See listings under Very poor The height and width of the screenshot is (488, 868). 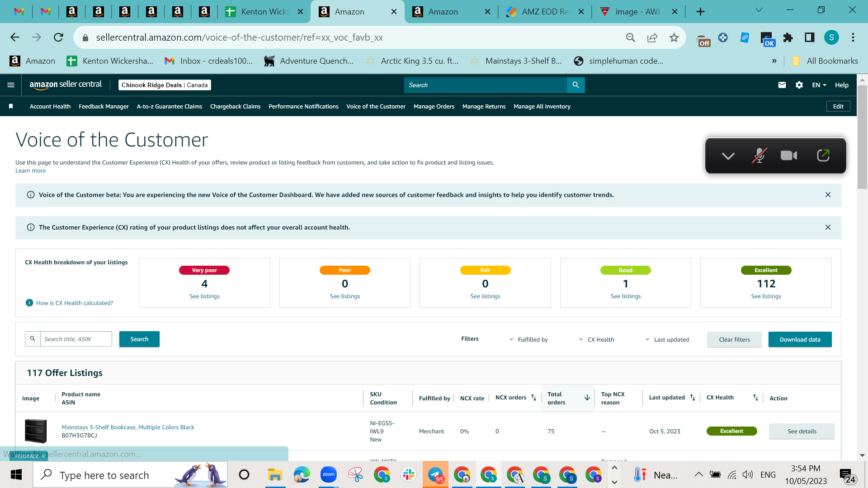point(204,296)
